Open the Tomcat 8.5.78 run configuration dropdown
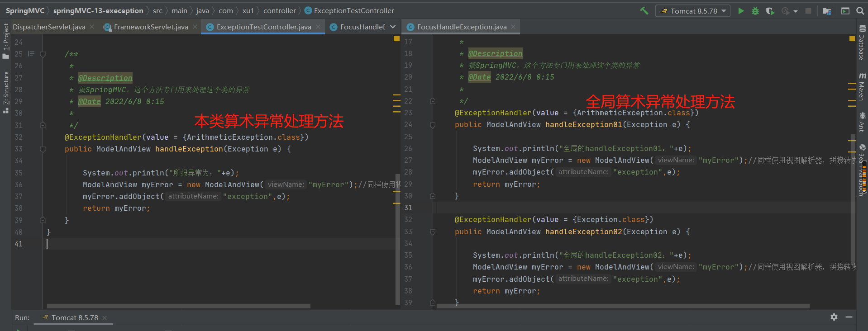868x331 pixels. click(693, 11)
